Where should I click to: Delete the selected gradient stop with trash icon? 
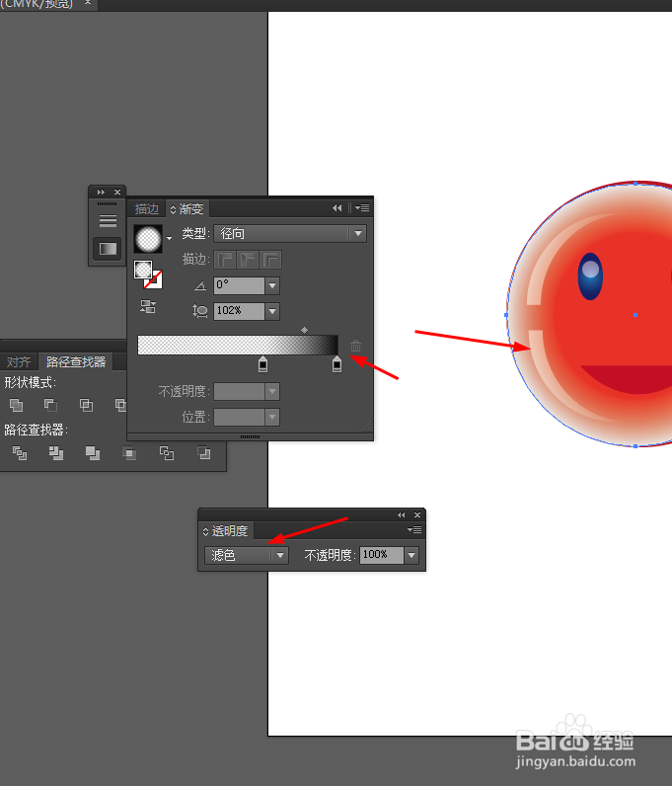click(x=355, y=346)
